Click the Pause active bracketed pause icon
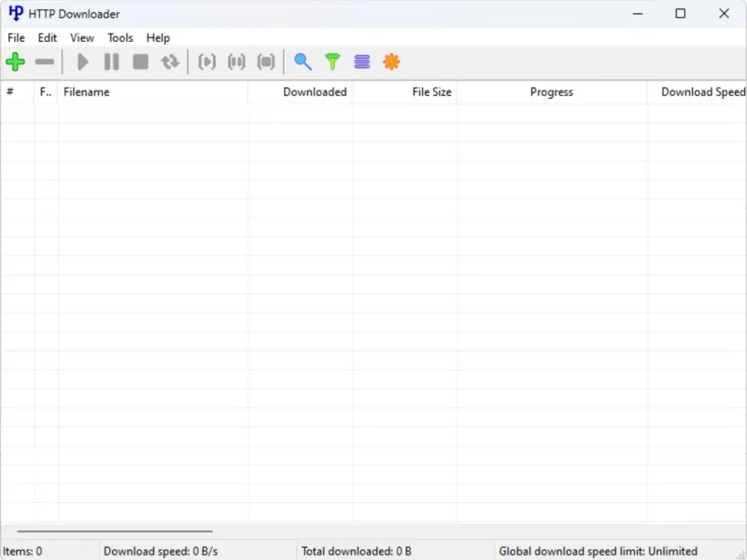Image resolution: width=747 pixels, height=560 pixels. [236, 62]
